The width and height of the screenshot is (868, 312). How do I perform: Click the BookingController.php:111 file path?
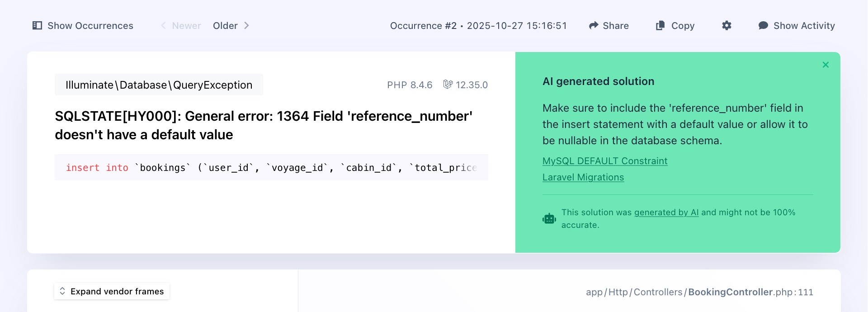click(699, 292)
